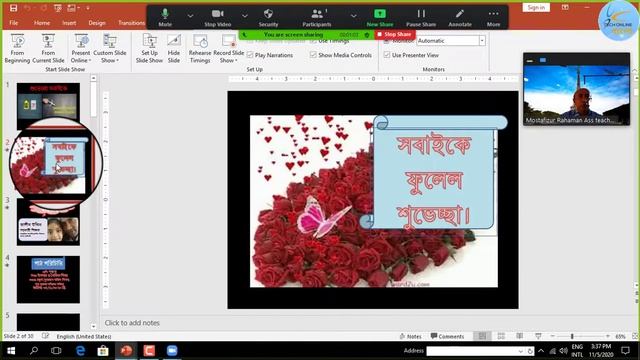Show hidden system tray icons
Viewport: 640px width, 360px height.
[541, 351]
